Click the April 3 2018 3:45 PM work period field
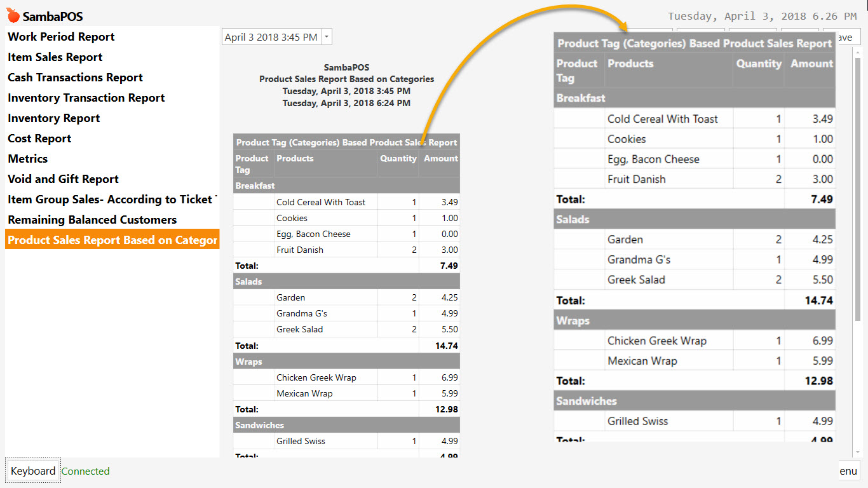 pos(272,37)
